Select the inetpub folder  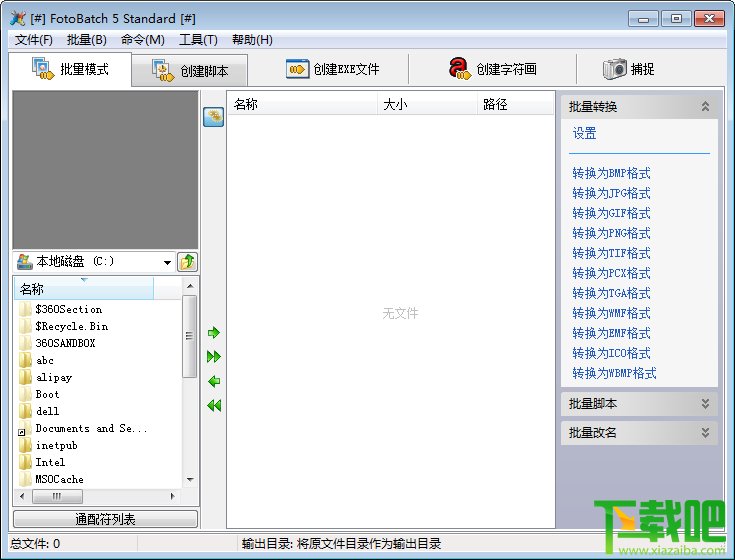(x=48, y=445)
